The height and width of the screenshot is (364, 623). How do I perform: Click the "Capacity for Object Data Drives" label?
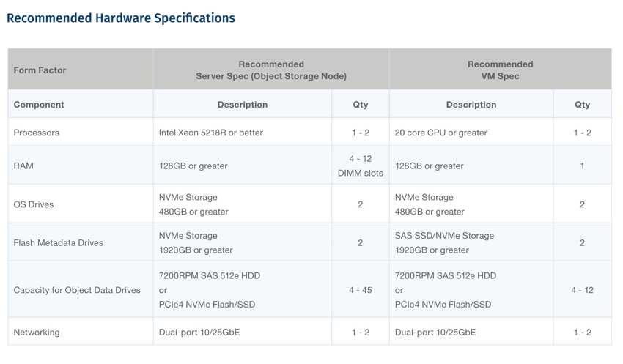click(x=77, y=290)
